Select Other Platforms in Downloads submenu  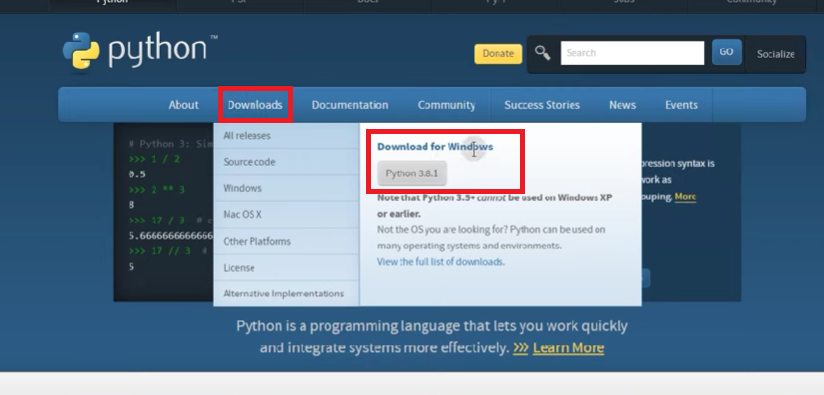(286, 241)
